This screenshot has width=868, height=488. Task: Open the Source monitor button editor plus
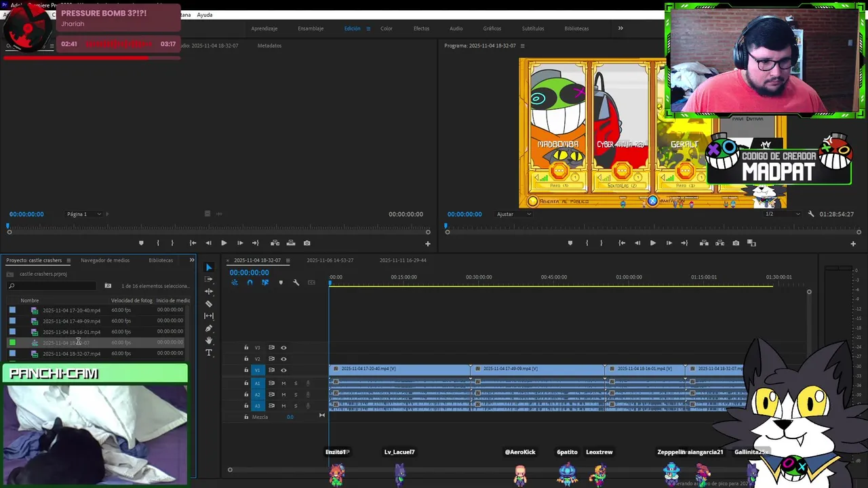(427, 243)
